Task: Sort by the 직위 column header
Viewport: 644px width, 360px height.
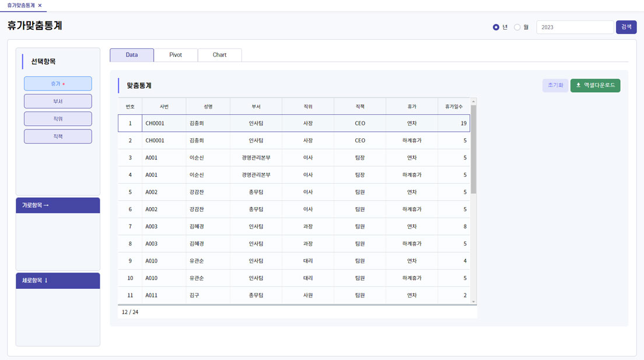Action: pos(308,106)
